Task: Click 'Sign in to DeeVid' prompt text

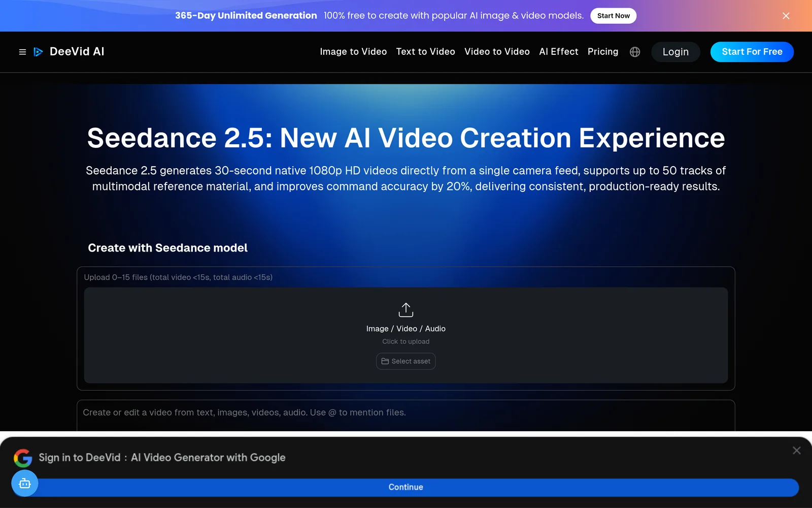Action: pyautogui.click(x=162, y=458)
